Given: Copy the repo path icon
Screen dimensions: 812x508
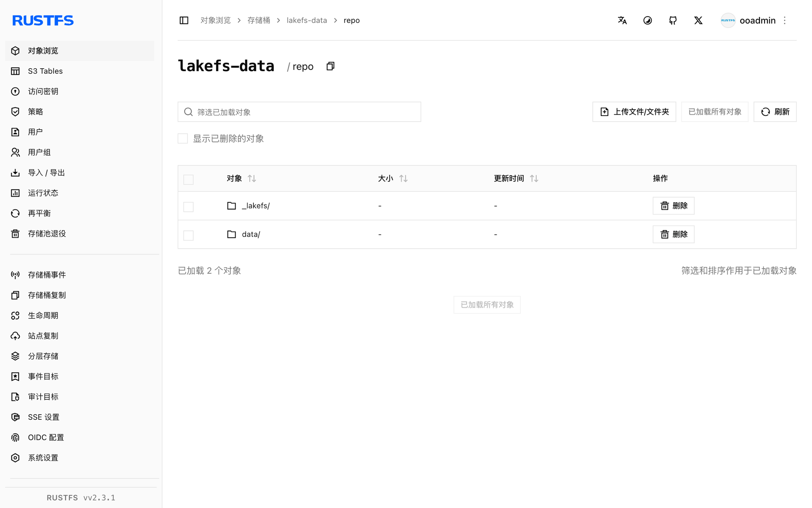Looking at the screenshot, I should [x=330, y=66].
